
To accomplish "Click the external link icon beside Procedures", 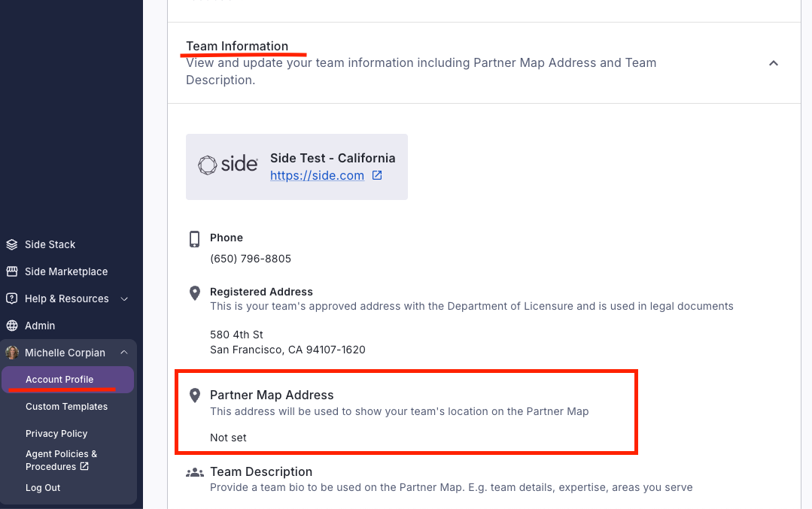I will click(x=84, y=466).
